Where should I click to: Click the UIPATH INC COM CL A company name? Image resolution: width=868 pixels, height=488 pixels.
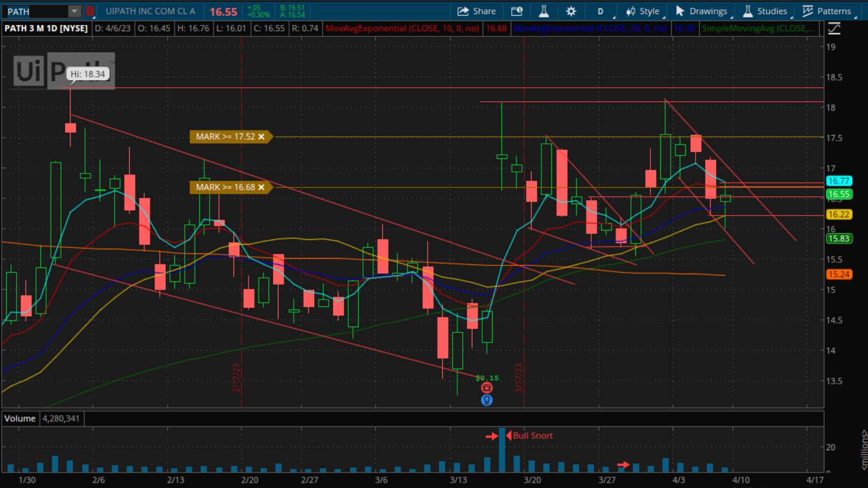(x=151, y=11)
